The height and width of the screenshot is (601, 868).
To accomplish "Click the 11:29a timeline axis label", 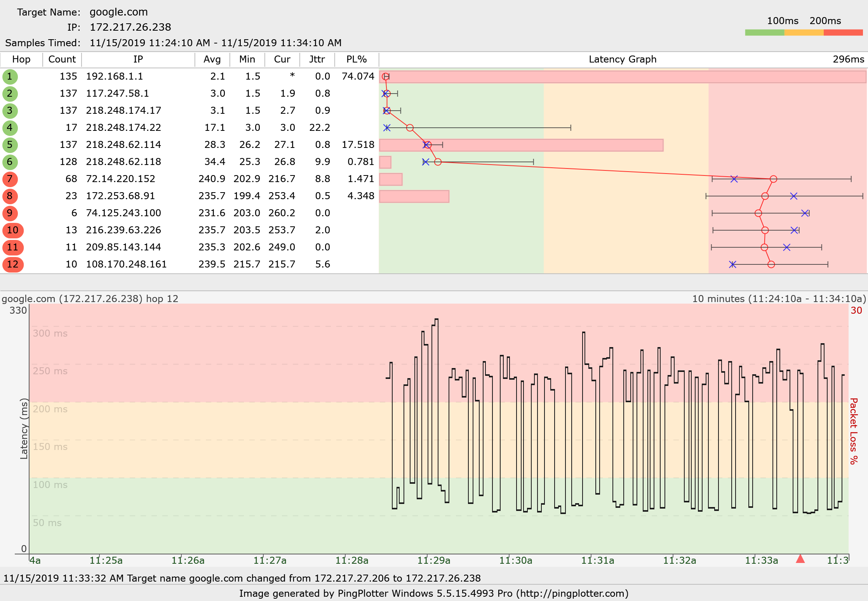I will coord(433,560).
